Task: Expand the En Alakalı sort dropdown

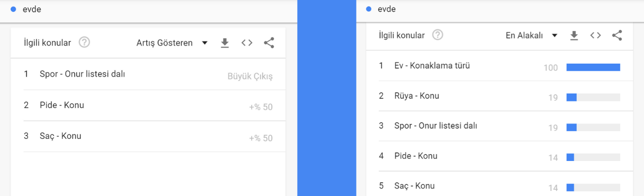Action: click(532, 36)
